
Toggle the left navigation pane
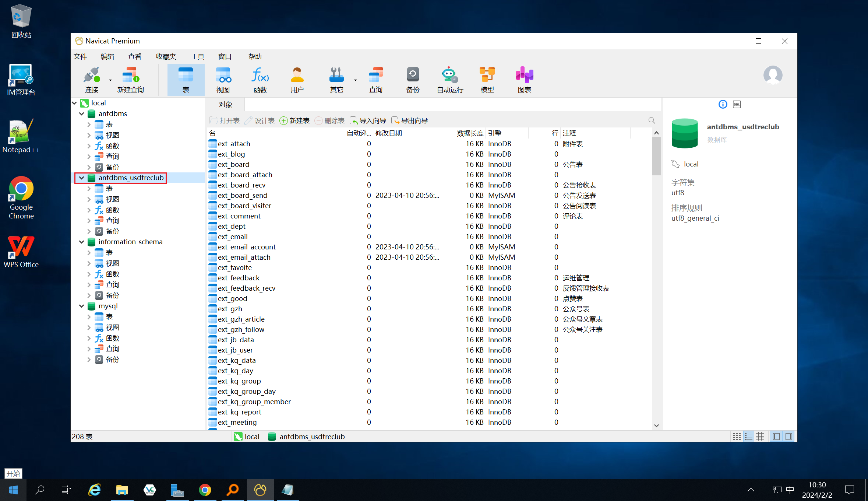[776, 437]
